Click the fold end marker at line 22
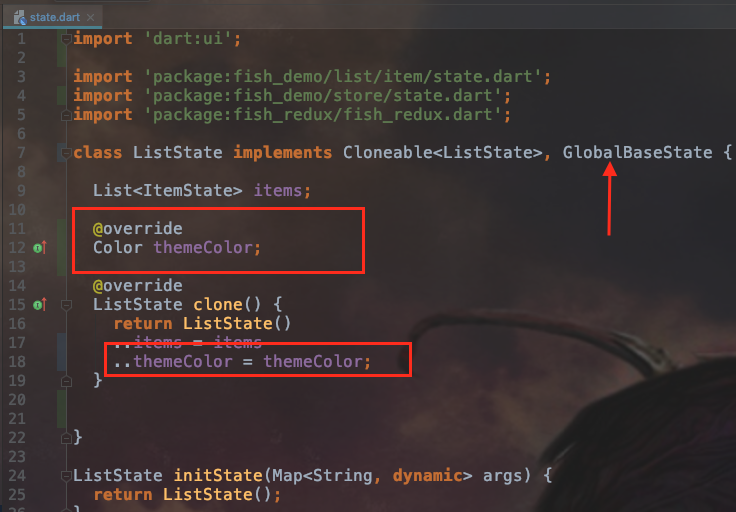The image size is (736, 512). [66, 438]
